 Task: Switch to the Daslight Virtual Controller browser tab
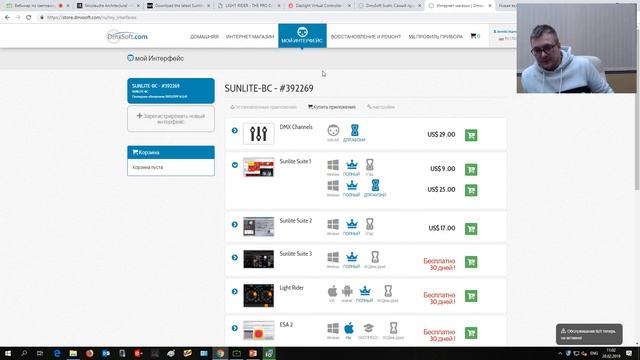coord(319,6)
